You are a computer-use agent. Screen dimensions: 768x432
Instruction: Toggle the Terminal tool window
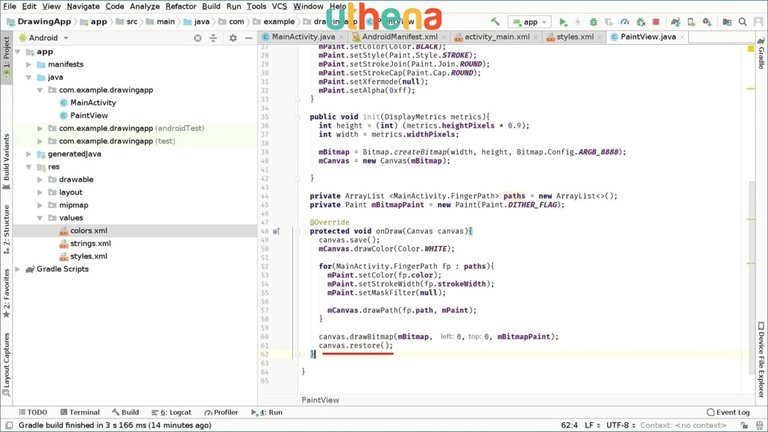pos(78,412)
